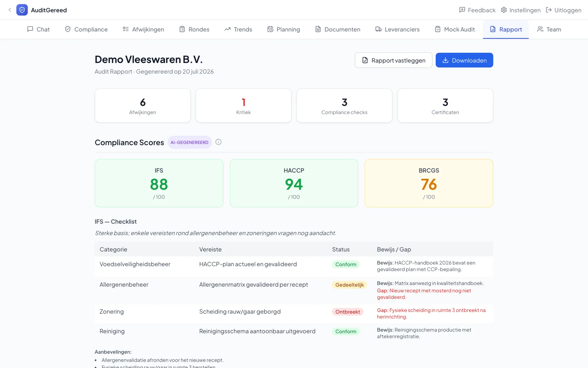Open the Leveranciers tab
Viewport: 588px width, 368px height.
pyautogui.click(x=397, y=29)
